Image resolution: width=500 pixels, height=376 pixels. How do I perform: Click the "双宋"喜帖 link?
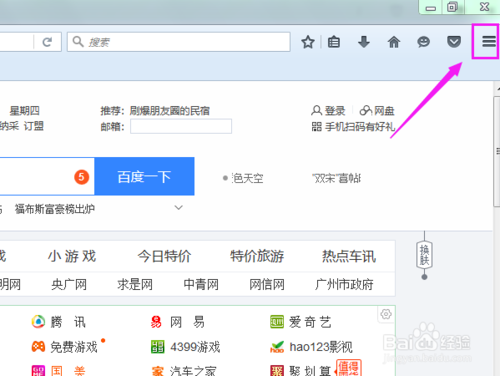336,178
